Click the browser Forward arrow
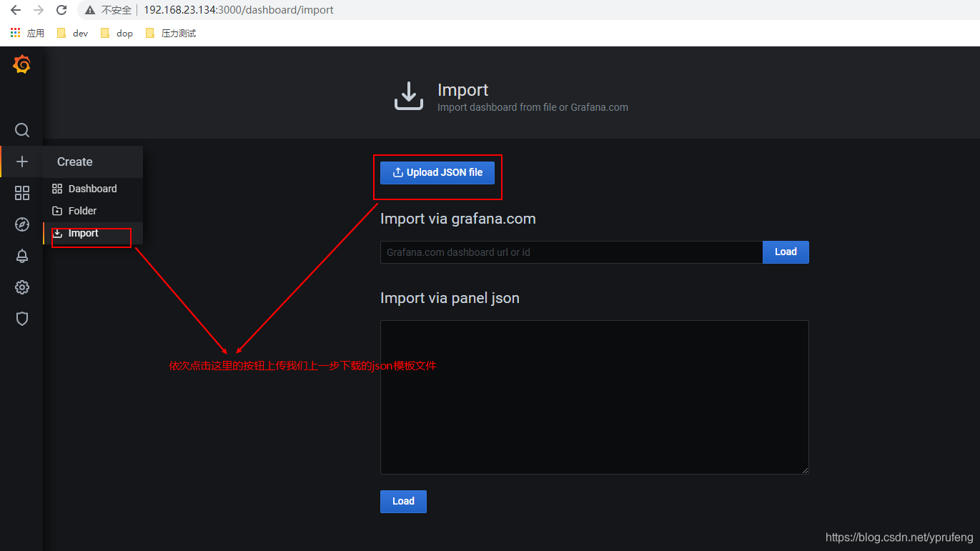Image resolution: width=980 pixels, height=551 pixels. coord(39,10)
